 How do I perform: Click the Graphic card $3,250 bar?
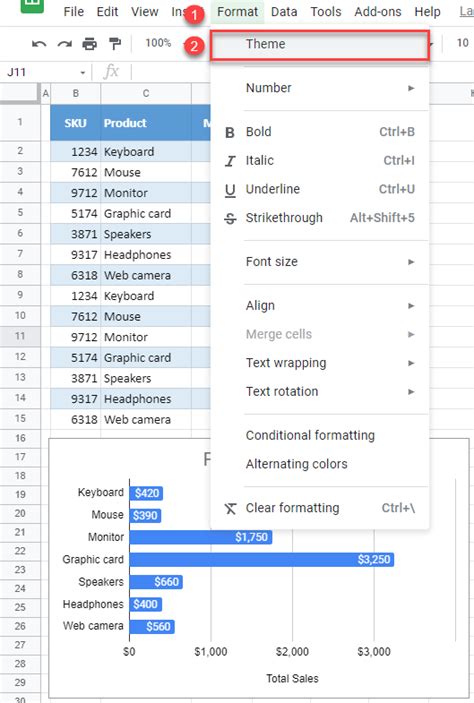pos(261,560)
